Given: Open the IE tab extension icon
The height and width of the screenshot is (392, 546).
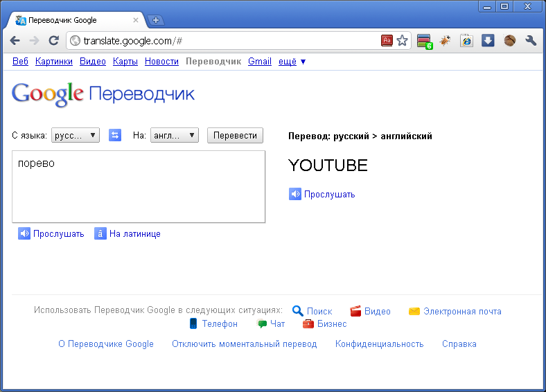Looking at the screenshot, I should point(466,41).
